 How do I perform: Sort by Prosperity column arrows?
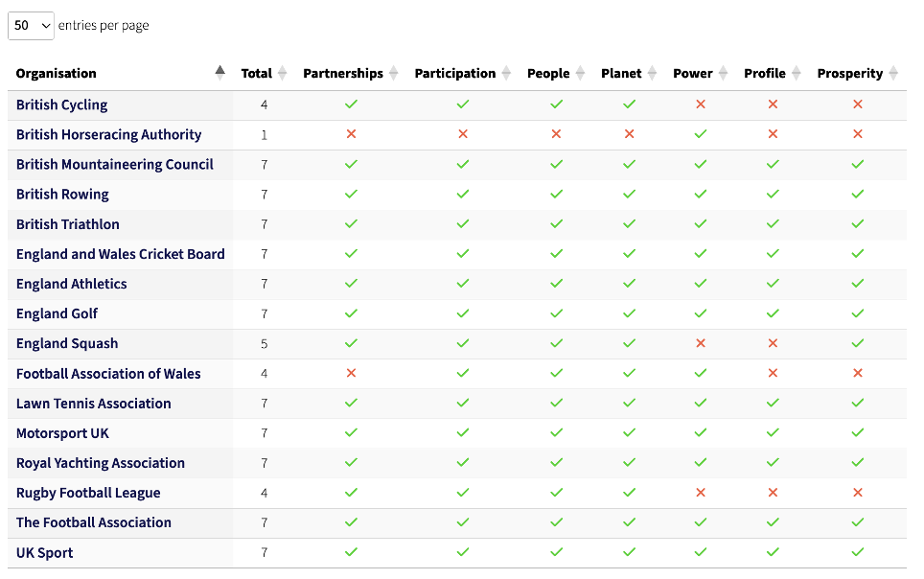click(892, 73)
